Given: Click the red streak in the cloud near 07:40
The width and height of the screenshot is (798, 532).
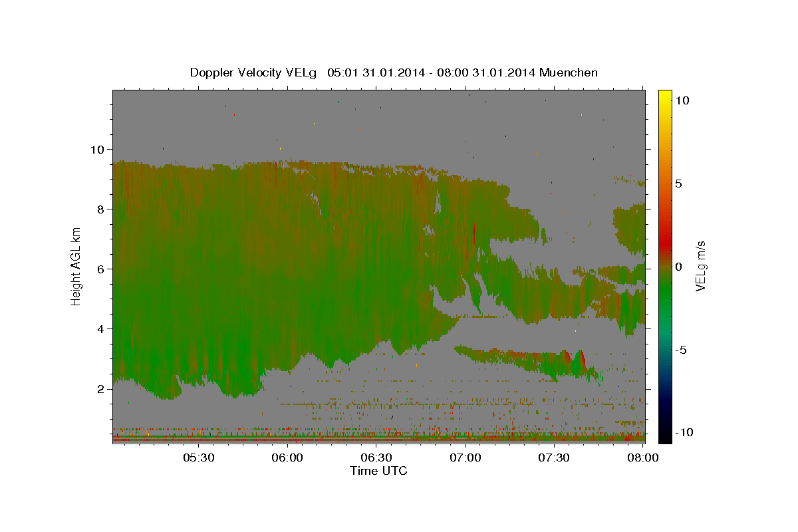Looking at the screenshot, I should pyautogui.click(x=582, y=359).
